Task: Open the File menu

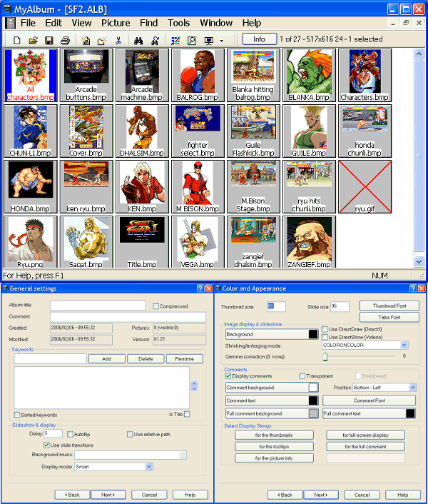Action: pyautogui.click(x=28, y=23)
